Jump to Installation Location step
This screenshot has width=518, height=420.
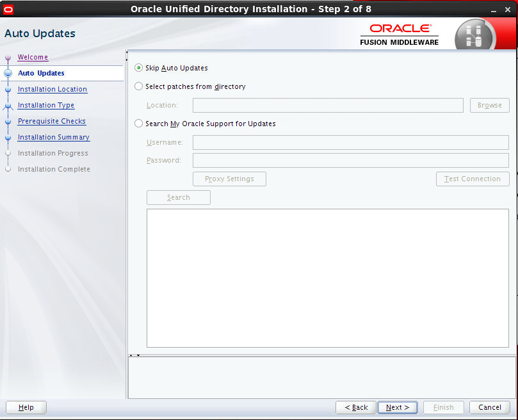click(53, 89)
